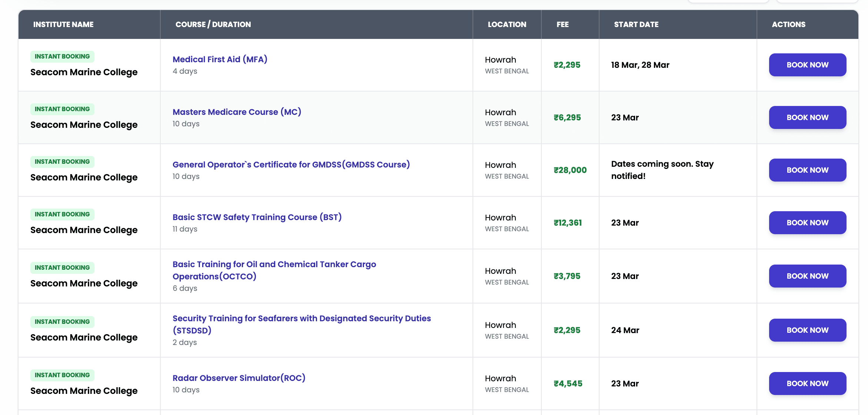This screenshot has width=868, height=415.
Task: Open Basic Training for Oil and Chemical Tanker link
Action: tap(274, 270)
